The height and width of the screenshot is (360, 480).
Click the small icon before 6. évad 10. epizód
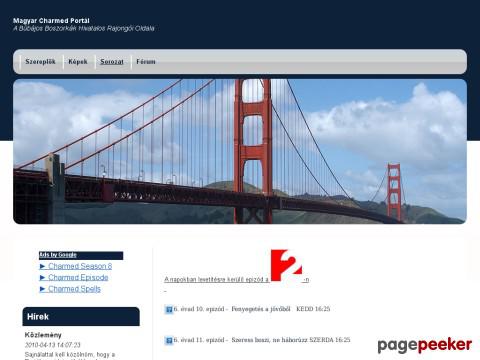click(169, 310)
